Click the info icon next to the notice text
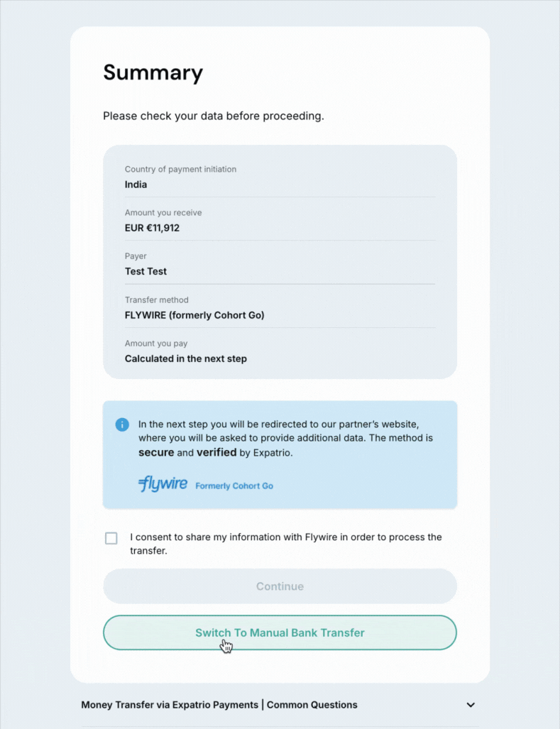The height and width of the screenshot is (729, 560). pyautogui.click(x=121, y=424)
